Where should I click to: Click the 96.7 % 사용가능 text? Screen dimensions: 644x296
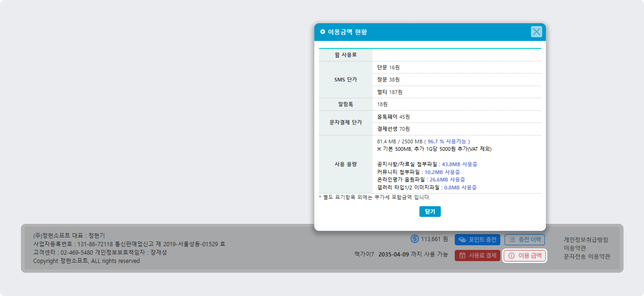pos(447,141)
